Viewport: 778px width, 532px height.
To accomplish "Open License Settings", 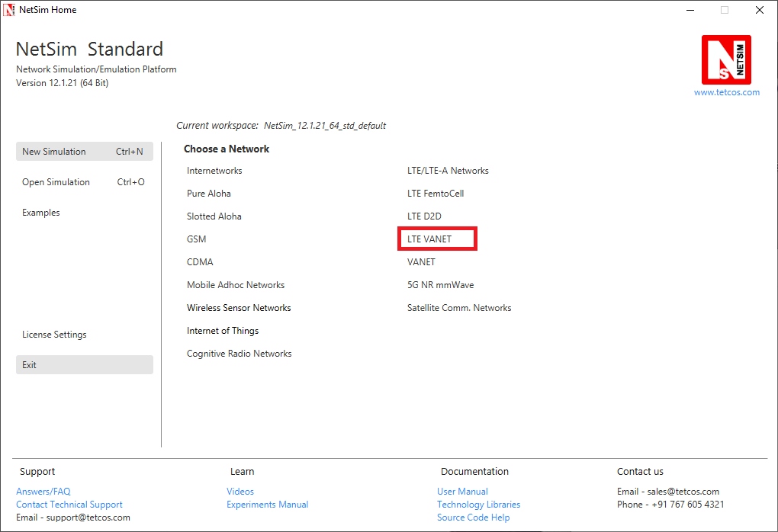I will tap(54, 334).
